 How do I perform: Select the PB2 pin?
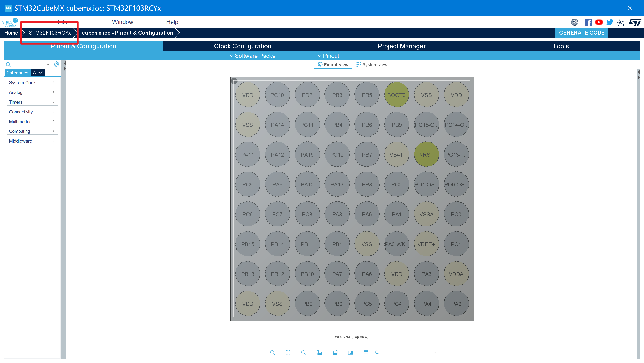coord(307,304)
